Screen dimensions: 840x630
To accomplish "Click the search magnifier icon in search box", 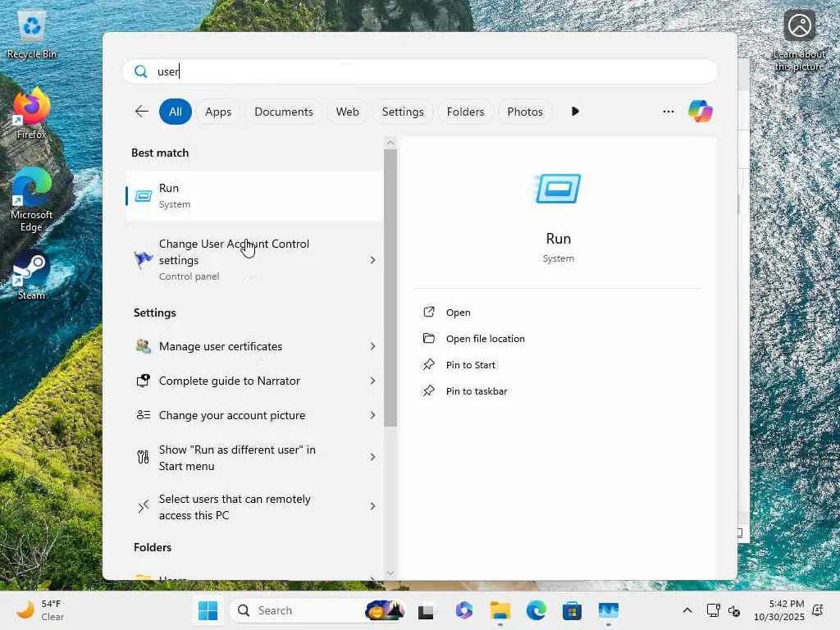I will (141, 72).
